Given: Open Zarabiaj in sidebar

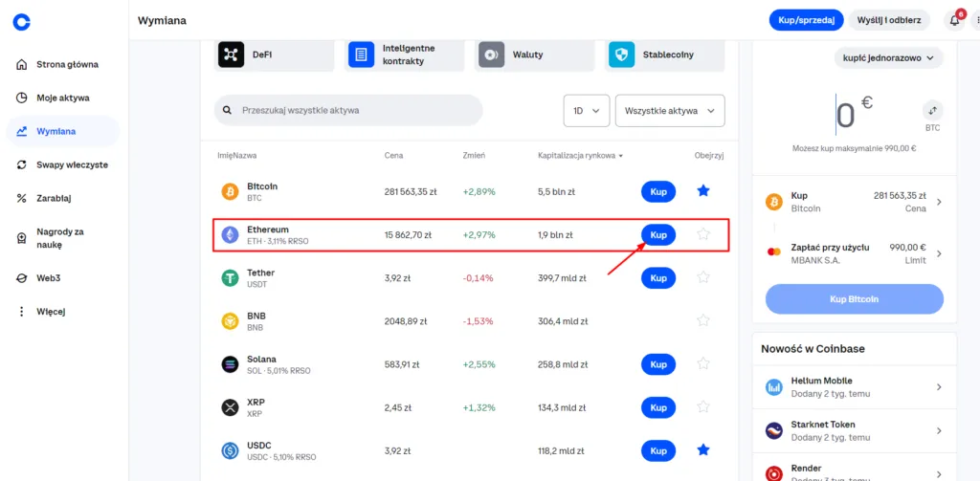Looking at the screenshot, I should [62, 199].
